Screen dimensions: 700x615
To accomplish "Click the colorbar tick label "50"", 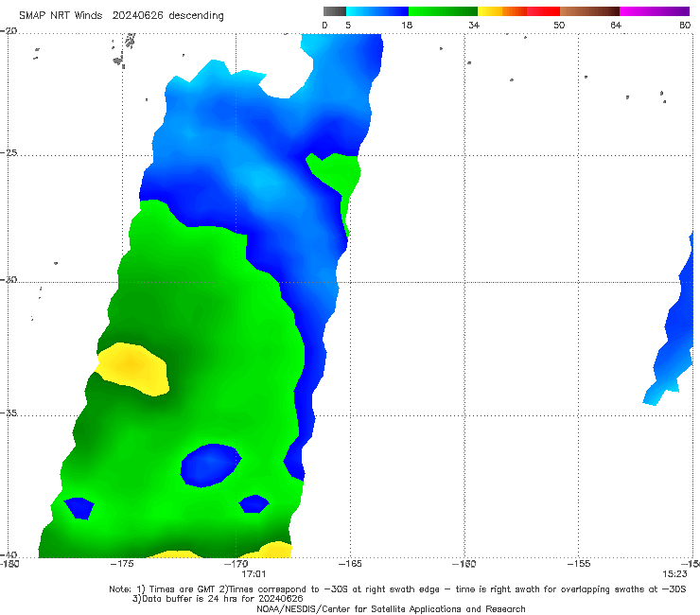I will pos(559,25).
